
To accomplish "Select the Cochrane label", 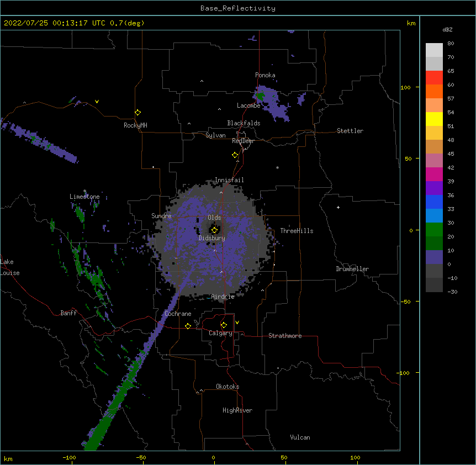I will coord(178,314).
